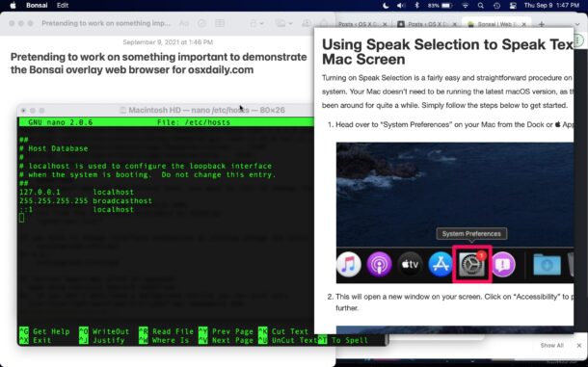The width and height of the screenshot is (588, 367).
Task: Click the Notes window title 'Pretending to work on something imp...'
Action: click(x=106, y=23)
